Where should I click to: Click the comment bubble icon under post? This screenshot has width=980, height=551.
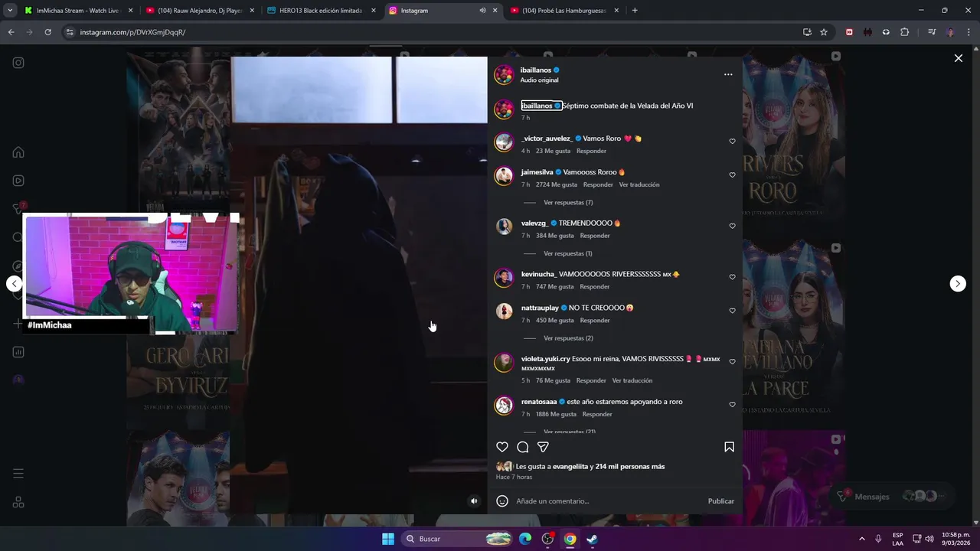[x=523, y=447]
